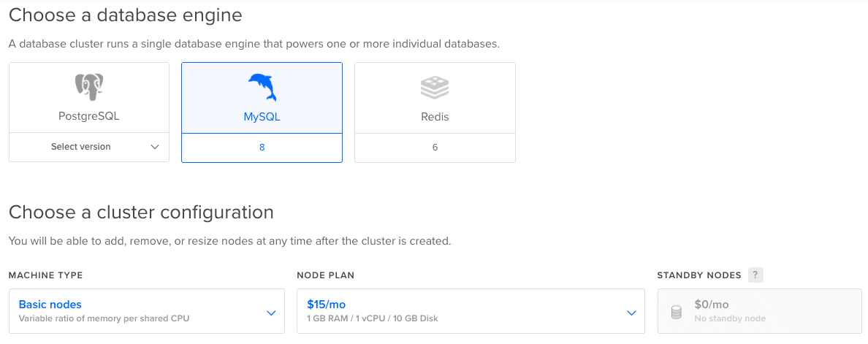
Task: Click the Redis stacked-blocks icon
Action: point(435,88)
